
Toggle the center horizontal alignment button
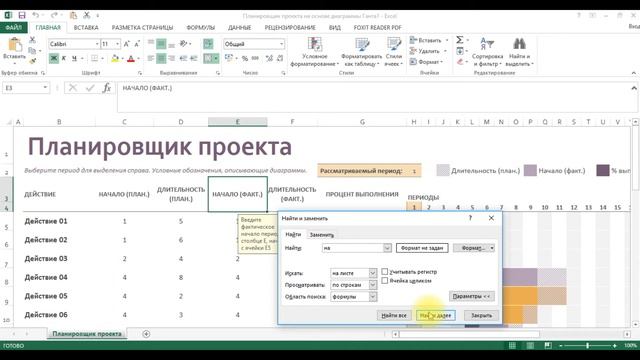click(161, 58)
